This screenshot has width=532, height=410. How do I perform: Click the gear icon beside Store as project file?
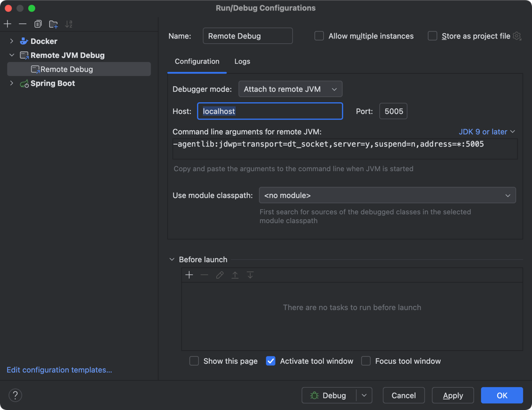(x=517, y=36)
